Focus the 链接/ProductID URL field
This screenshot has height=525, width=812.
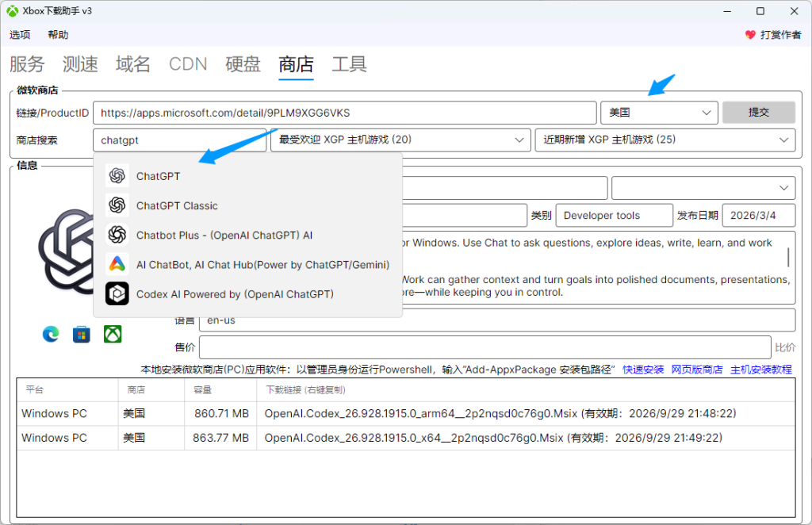click(344, 113)
